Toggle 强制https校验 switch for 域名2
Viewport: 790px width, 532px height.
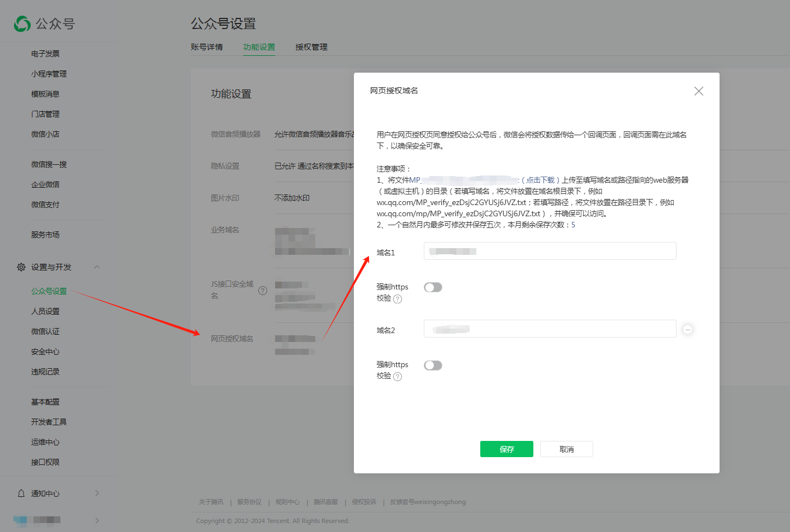click(433, 365)
